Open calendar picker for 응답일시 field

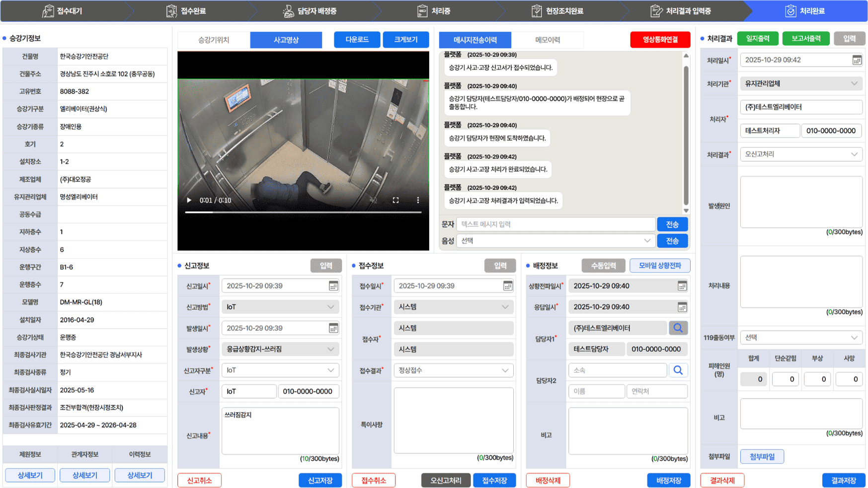(x=682, y=307)
